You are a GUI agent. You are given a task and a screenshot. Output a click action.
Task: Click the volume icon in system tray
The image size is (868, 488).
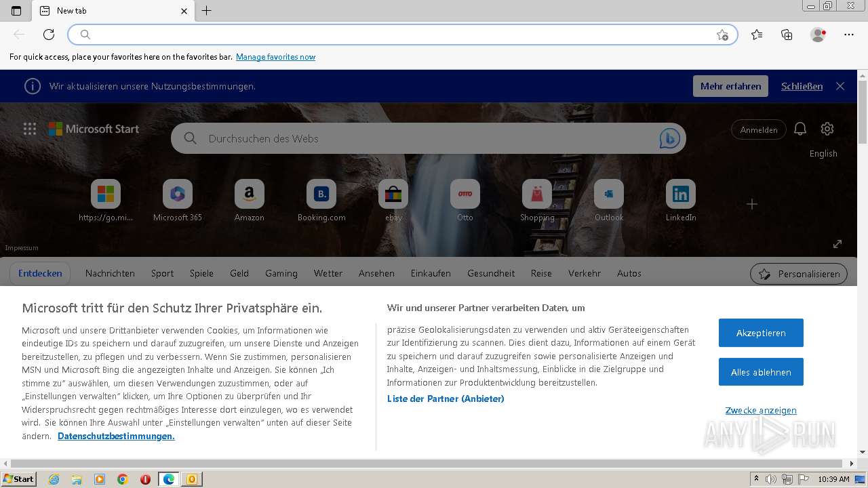point(771,479)
